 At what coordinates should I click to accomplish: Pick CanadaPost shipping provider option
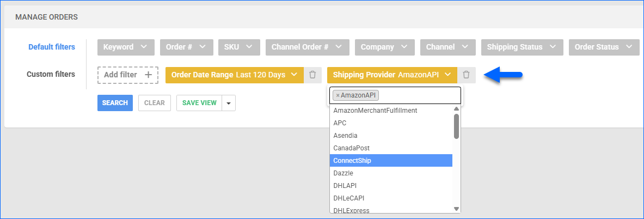tap(391, 148)
